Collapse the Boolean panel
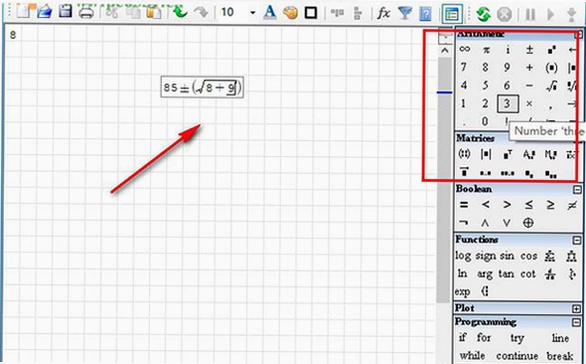This screenshot has height=364, width=586. (x=577, y=189)
